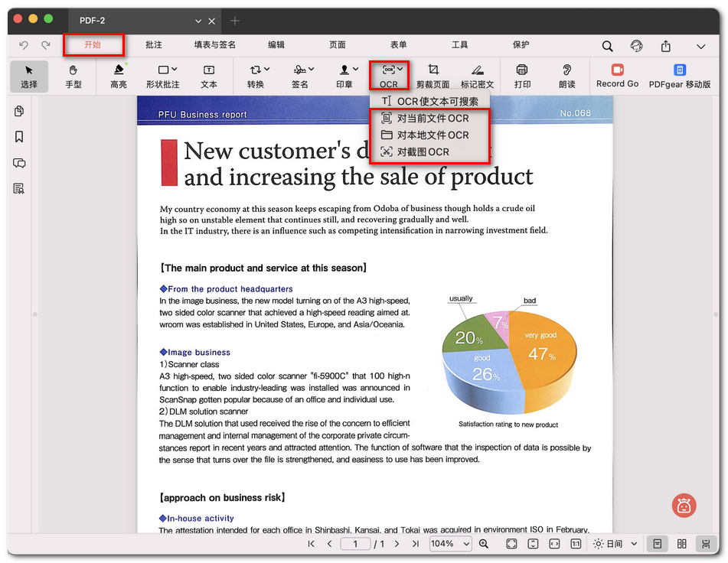Switch to the 批注 annotation tab
This screenshot has height=563, width=728.
pos(154,45)
